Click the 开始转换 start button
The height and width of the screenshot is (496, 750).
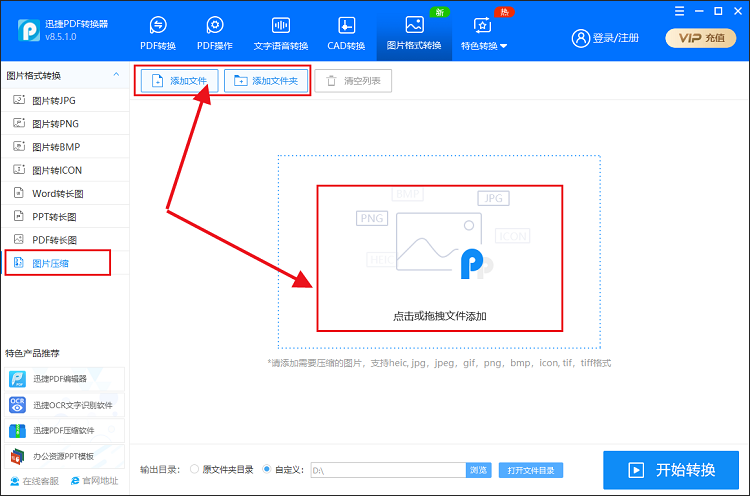pos(671,470)
